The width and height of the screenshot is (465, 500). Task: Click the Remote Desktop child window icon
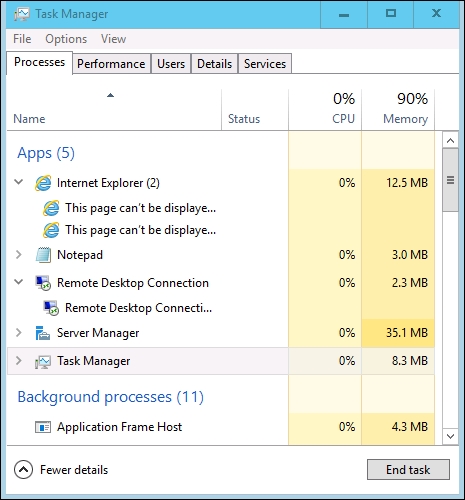pyautogui.click(x=51, y=308)
